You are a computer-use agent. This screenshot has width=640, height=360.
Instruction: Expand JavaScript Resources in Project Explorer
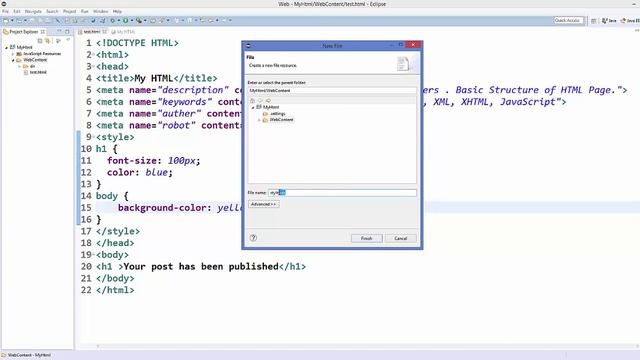(13, 54)
